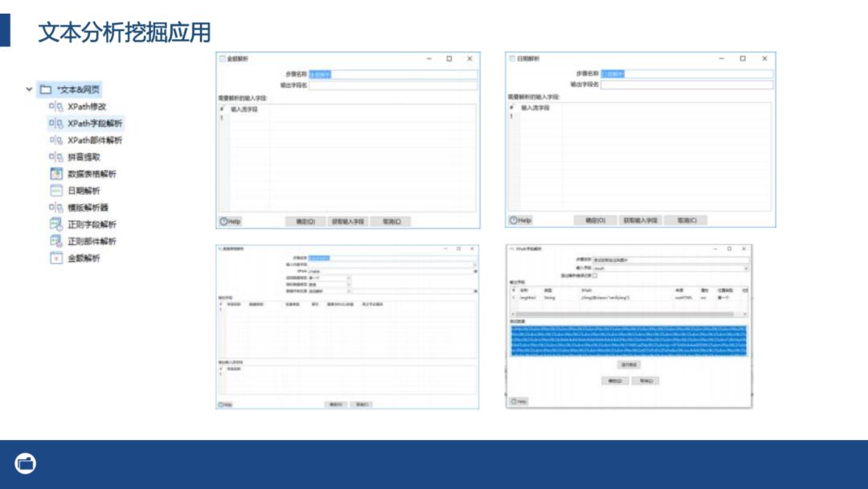868x489 pixels.
Task: Click 确定 in the XPath字段解析 dialog
Action: pos(615,381)
